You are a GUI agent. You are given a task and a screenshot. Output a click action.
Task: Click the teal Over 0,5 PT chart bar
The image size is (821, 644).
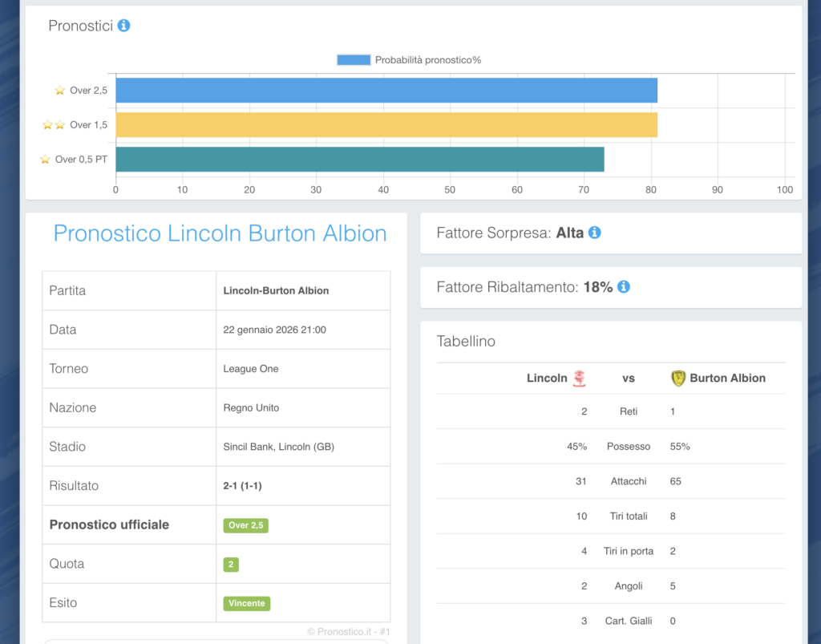tap(359, 160)
